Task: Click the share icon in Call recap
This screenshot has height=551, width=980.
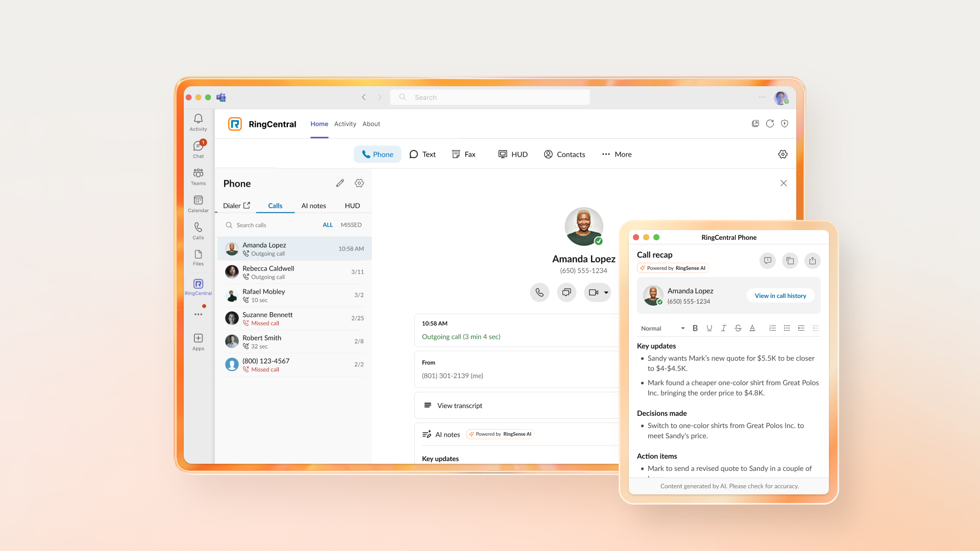Action: (813, 261)
